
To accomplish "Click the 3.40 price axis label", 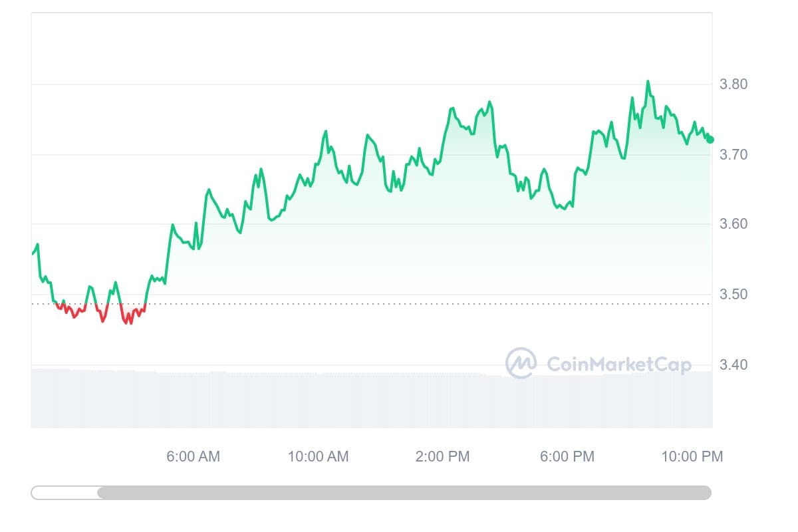I will [x=733, y=365].
